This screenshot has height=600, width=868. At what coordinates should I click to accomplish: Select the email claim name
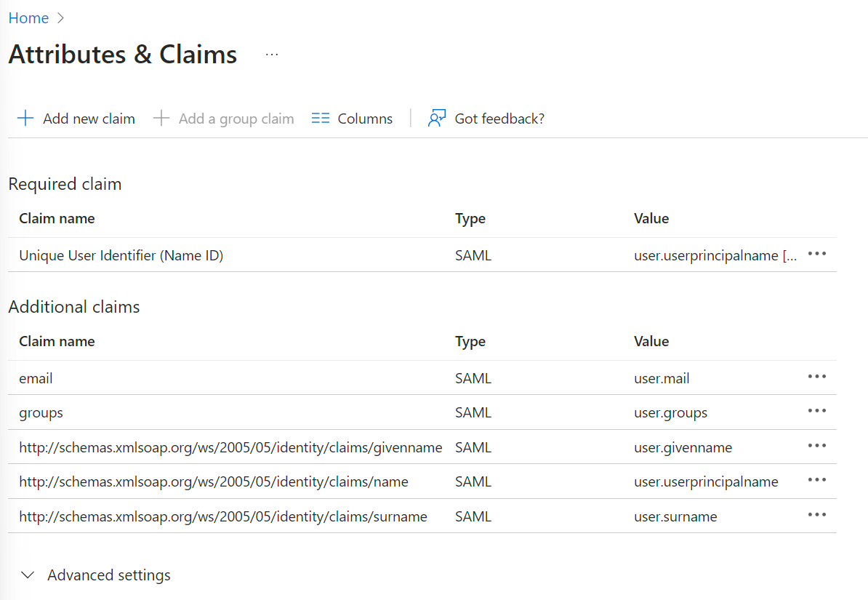click(36, 378)
